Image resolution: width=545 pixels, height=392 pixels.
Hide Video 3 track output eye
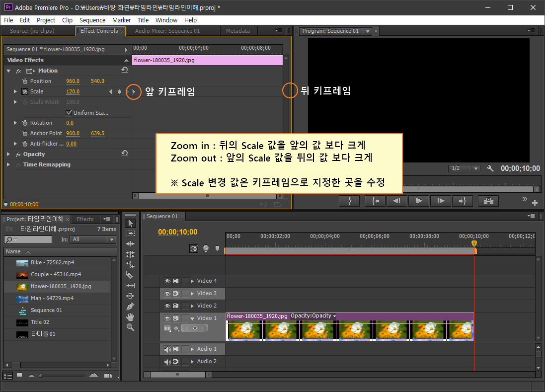click(x=167, y=293)
